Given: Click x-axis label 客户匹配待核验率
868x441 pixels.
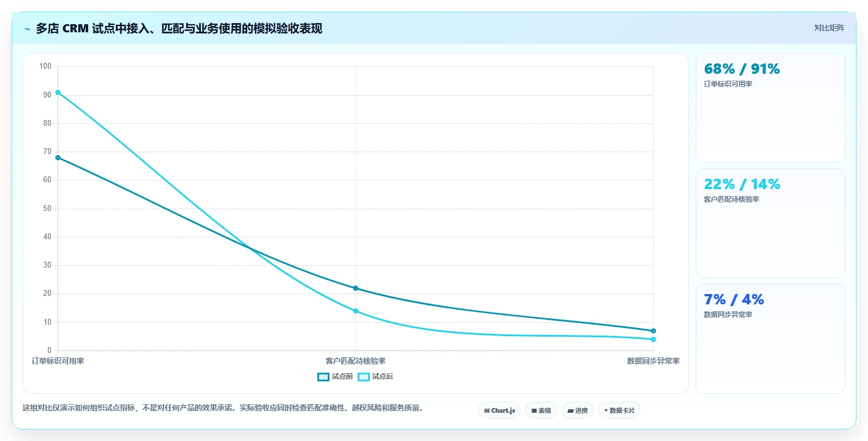Looking at the screenshot, I should (355, 361).
